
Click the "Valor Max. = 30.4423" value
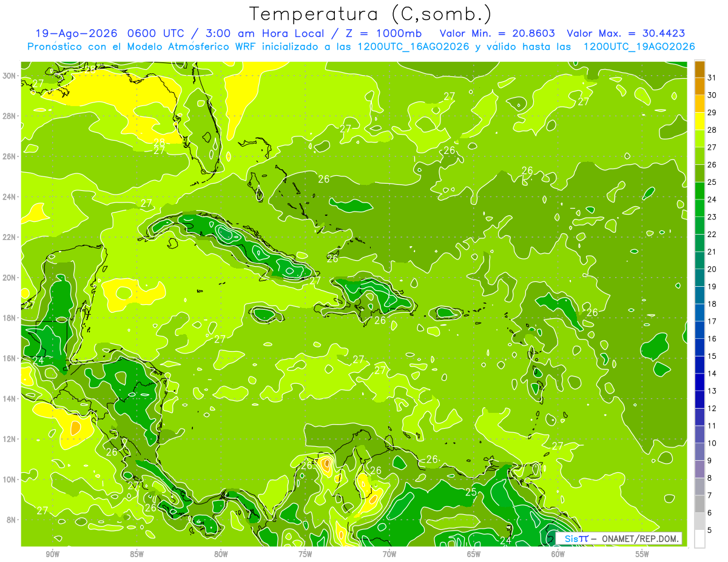(x=626, y=33)
